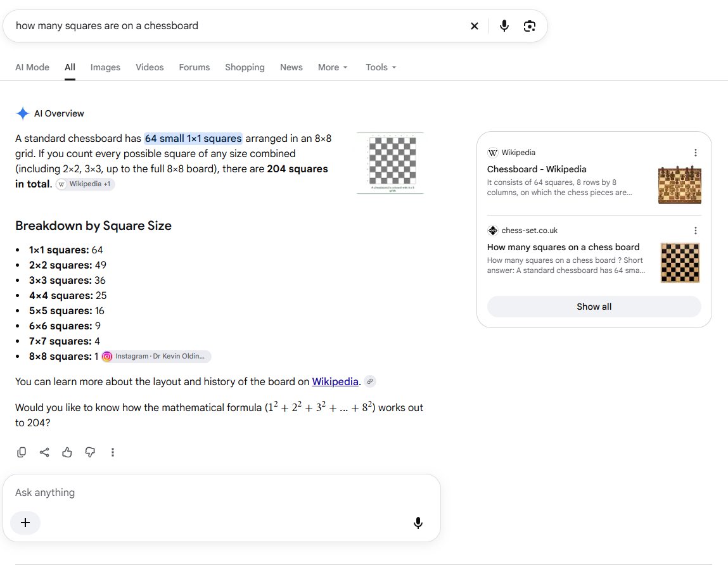Expand the More search filters dropdown
Screen dimensions: 728x565
(x=333, y=67)
